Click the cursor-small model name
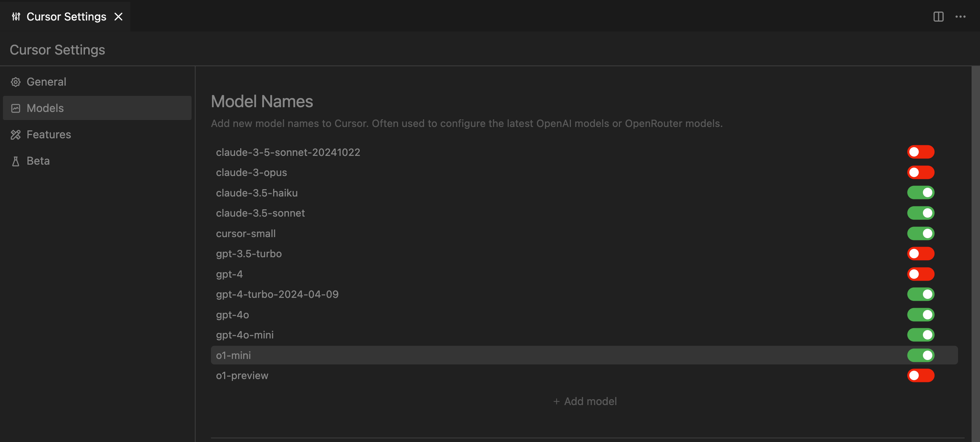This screenshot has height=442, width=980. click(x=246, y=233)
